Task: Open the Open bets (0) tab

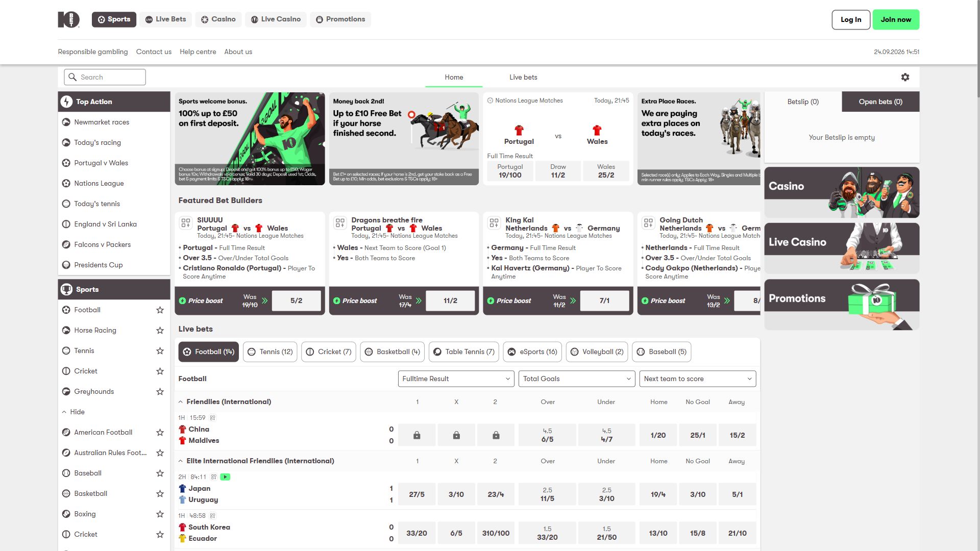Action: [880, 102]
